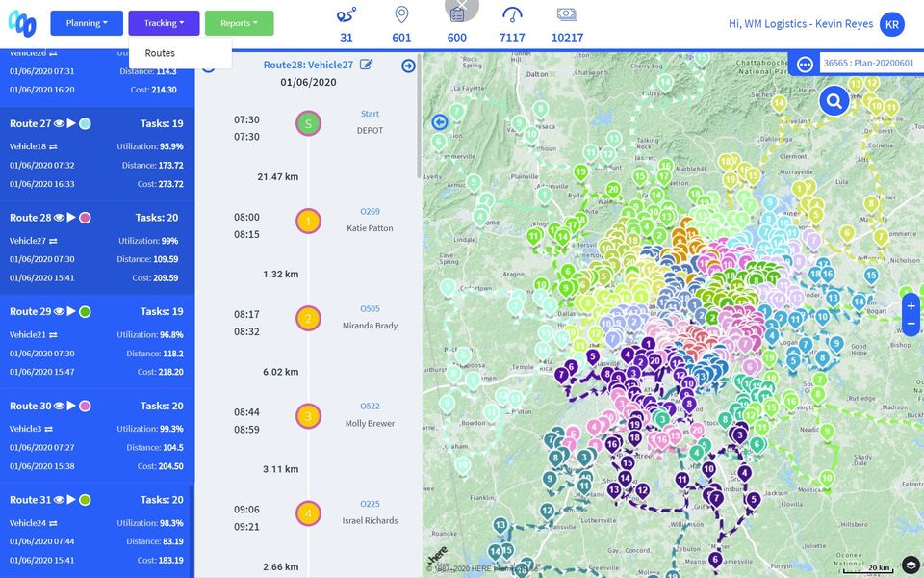Open order link O225

point(370,504)
